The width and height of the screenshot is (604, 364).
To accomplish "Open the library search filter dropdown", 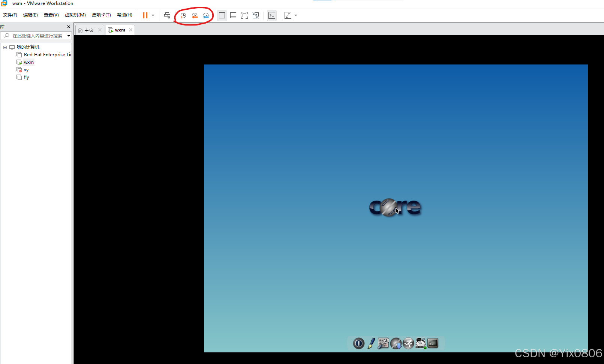I will 69,36.
